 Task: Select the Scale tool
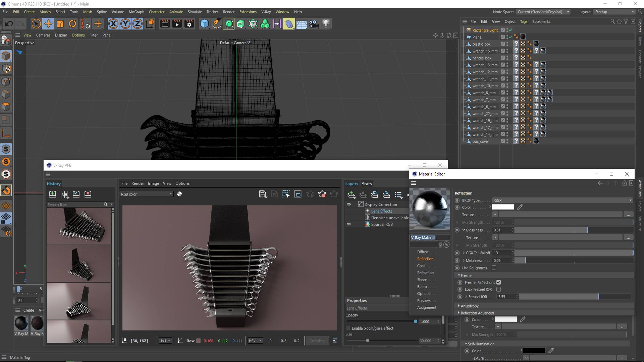60,24
